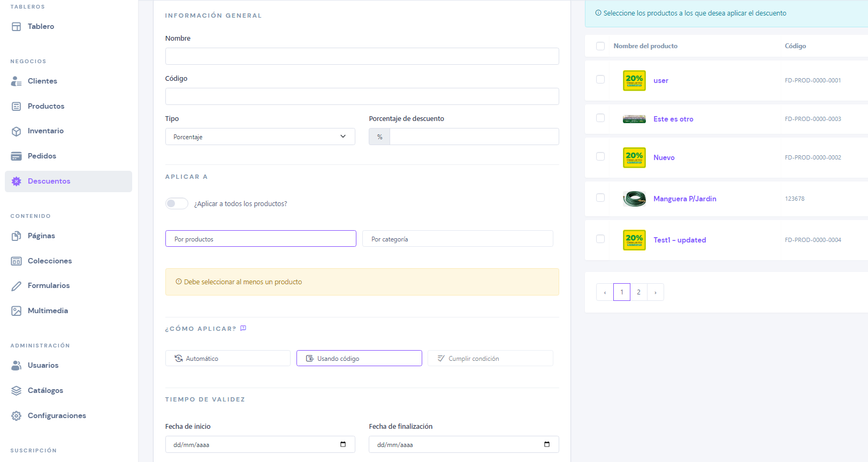This screenshot has width=868, height=462.
Task: Go to page 2 of products
Action: pyautogui.click(x=638, y=292)
